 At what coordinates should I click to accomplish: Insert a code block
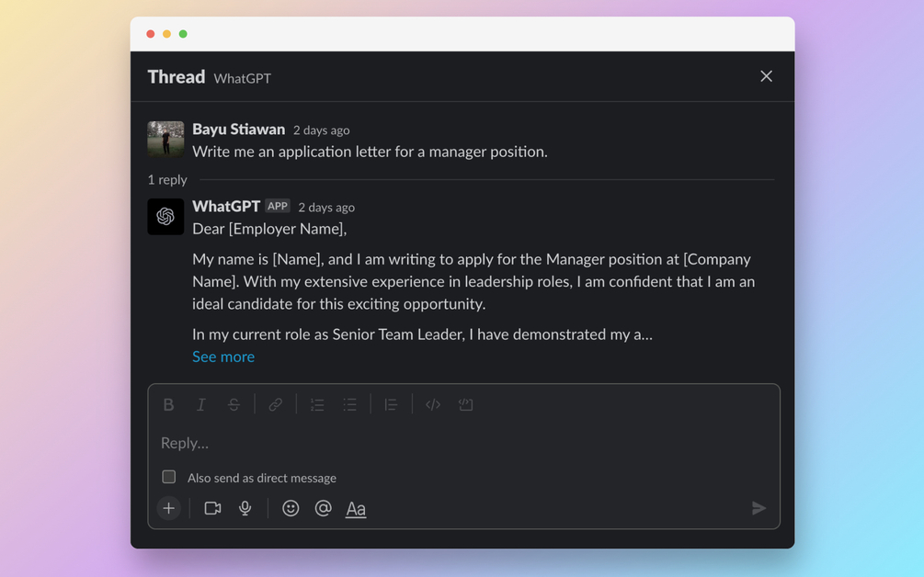click(465, 404)
